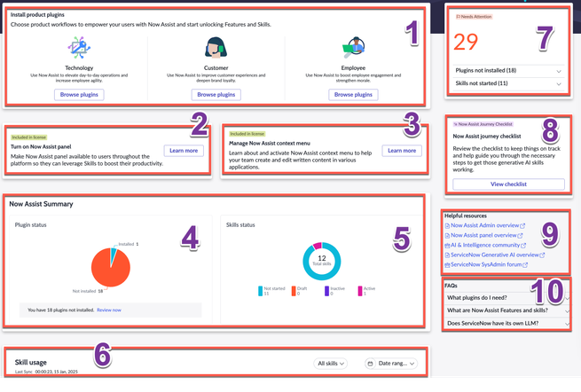Click the Employee workflow illustration icon

coord(353,47)
